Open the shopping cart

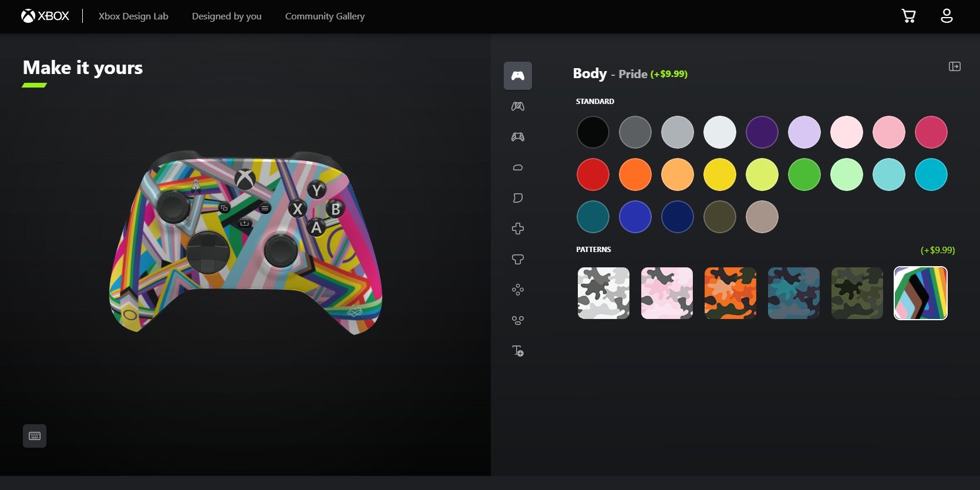pyautogui.click(x=908, y=16)
